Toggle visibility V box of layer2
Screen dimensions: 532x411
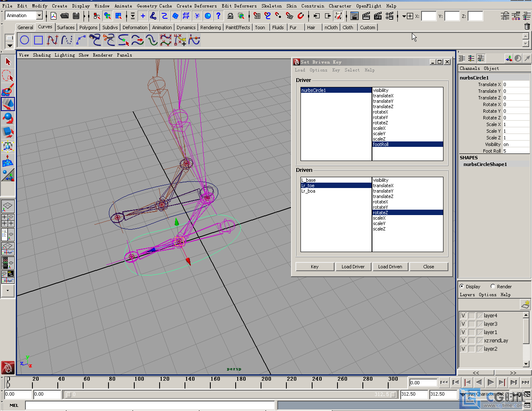coord(463,349)
